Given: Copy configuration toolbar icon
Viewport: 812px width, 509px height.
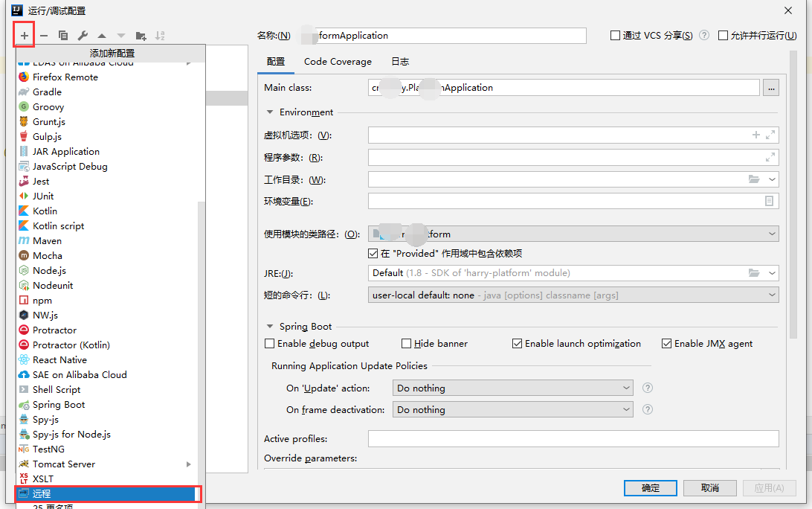Looking at the screenshot, I should (63, 35).
